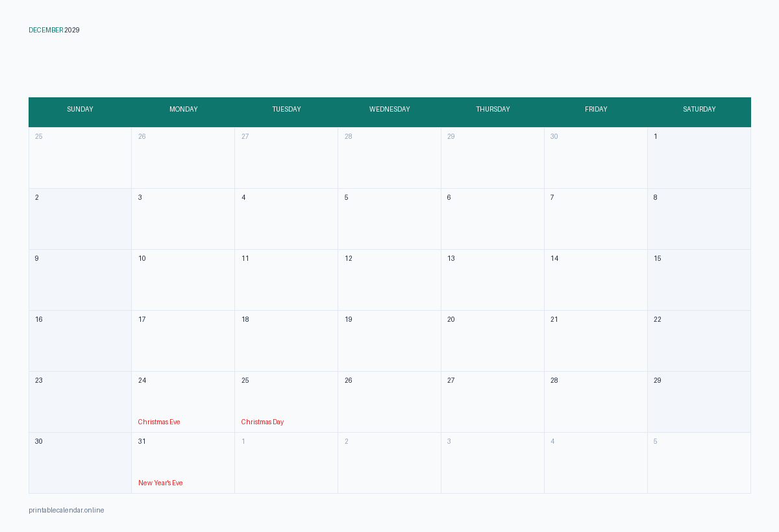Select the date cell numbered 31
The height and width of the screenshot is (532, 779).
183,463
